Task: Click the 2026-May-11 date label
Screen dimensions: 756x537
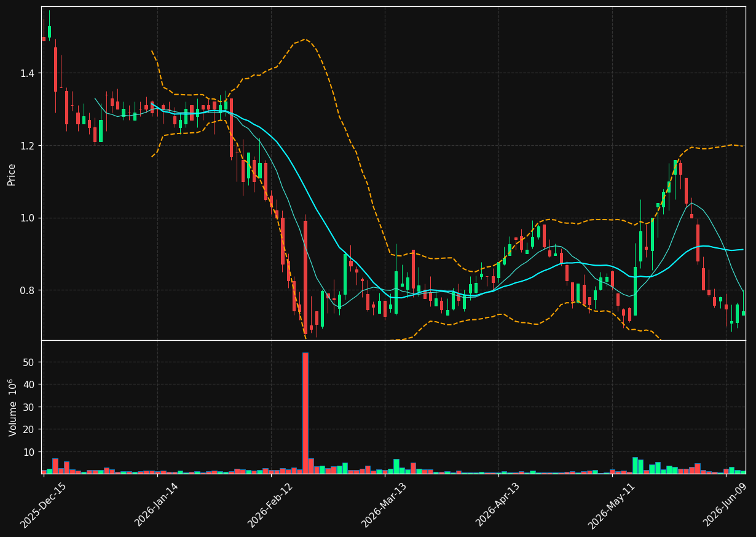Action: click(x=612, y=505)
